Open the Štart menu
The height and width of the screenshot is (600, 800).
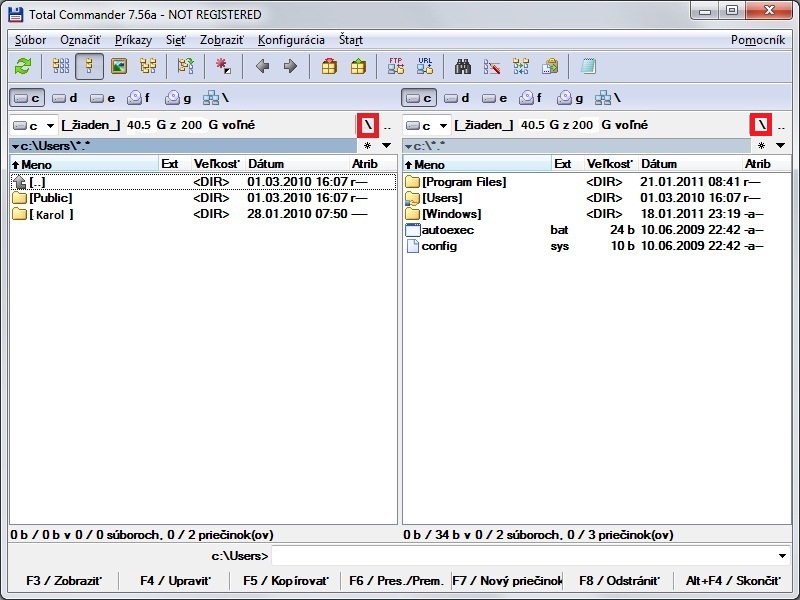[351, 40]
